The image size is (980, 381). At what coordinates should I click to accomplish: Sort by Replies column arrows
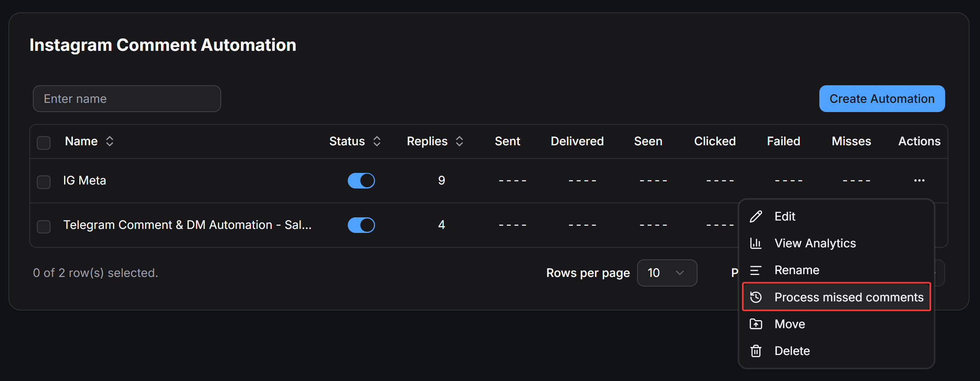[x=459, y=141]
